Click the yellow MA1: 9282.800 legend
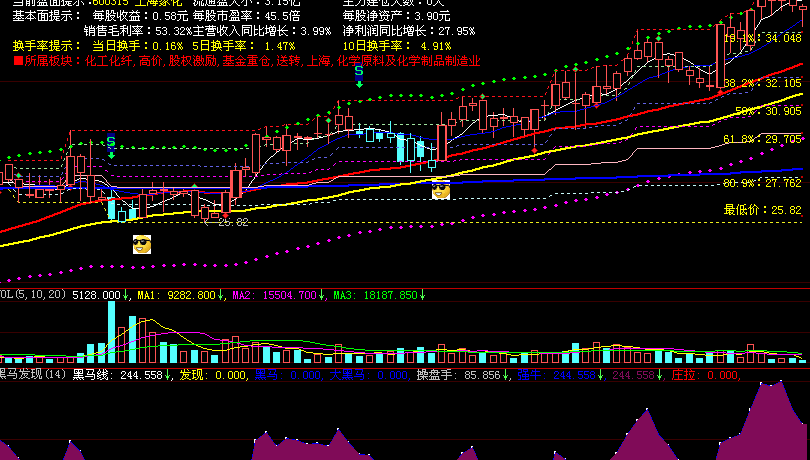810x460 pixels. 176,295
